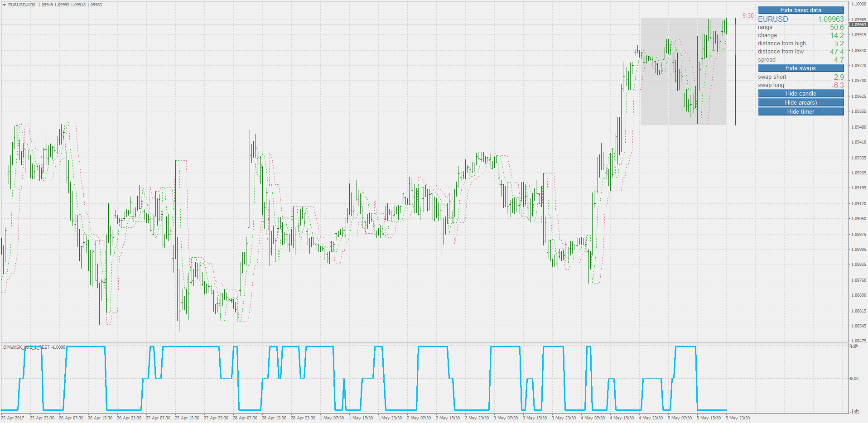Select the distance from low value 47.4
The image size is (868, 423).
click(837, 52)
